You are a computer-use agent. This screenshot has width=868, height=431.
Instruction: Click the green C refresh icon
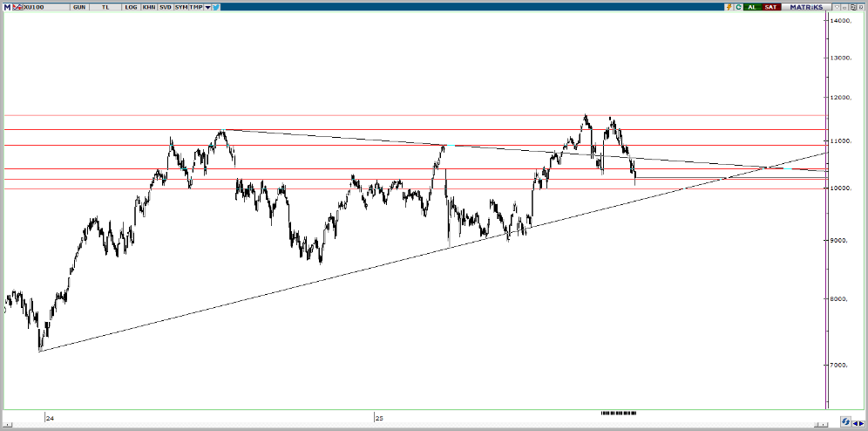[x=738, y=6]
